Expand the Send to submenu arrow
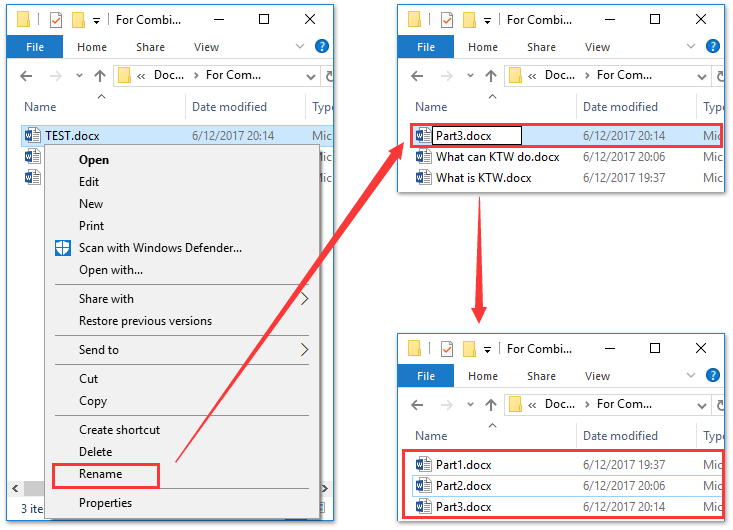The height and width of the screenshot is (530, 733). 304,350
